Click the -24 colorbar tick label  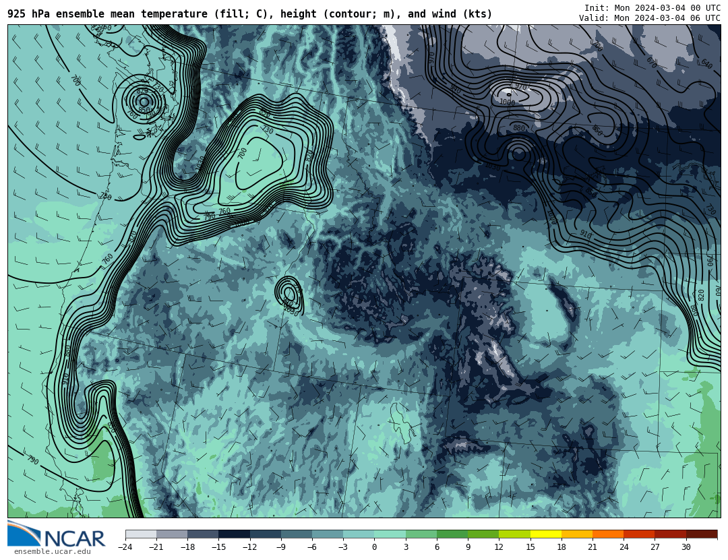tap(125, 547)
